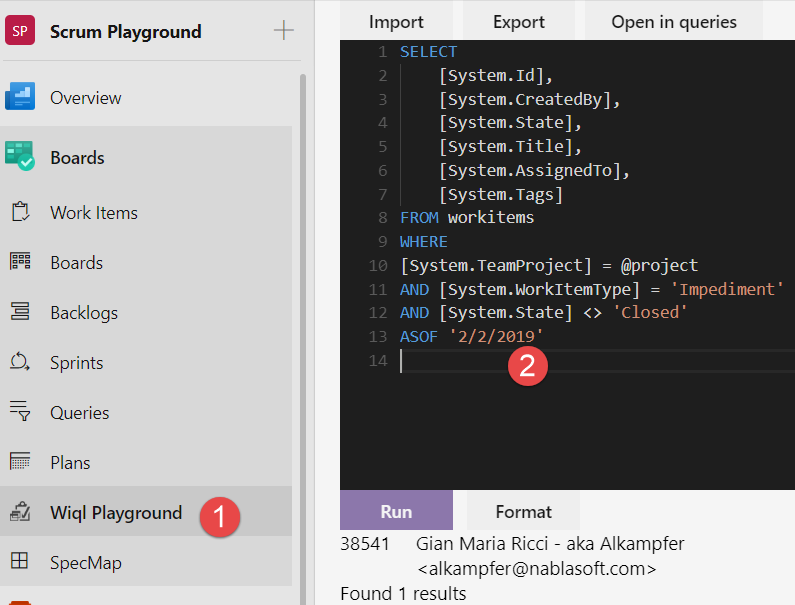Click the Export button
This screenshot has height=605, width=795.
(x=518, y=21)
